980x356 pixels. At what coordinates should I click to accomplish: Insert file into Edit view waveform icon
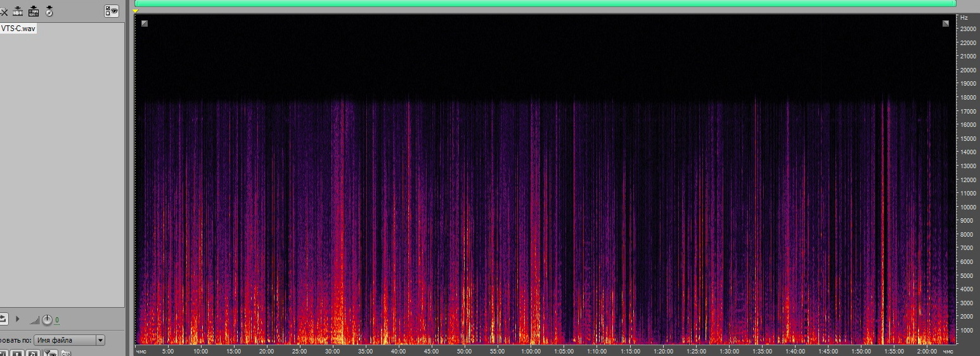[18, 11]
